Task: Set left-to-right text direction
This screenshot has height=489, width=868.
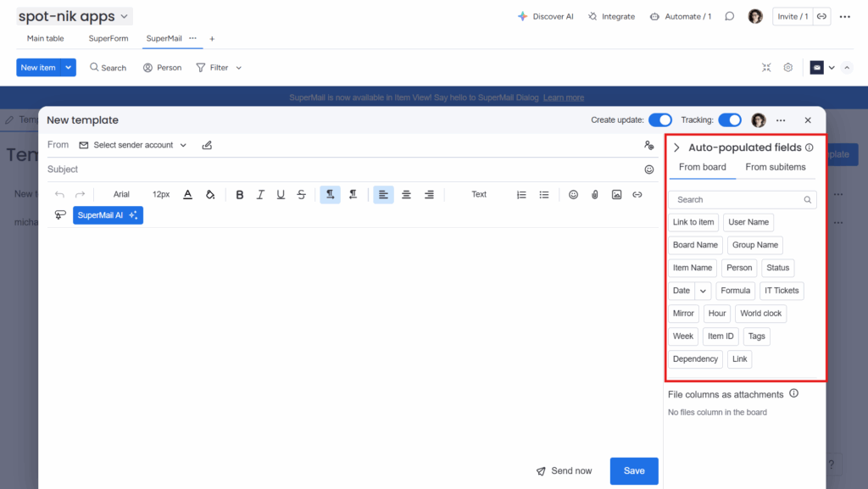Action: (x=330, y=194)
